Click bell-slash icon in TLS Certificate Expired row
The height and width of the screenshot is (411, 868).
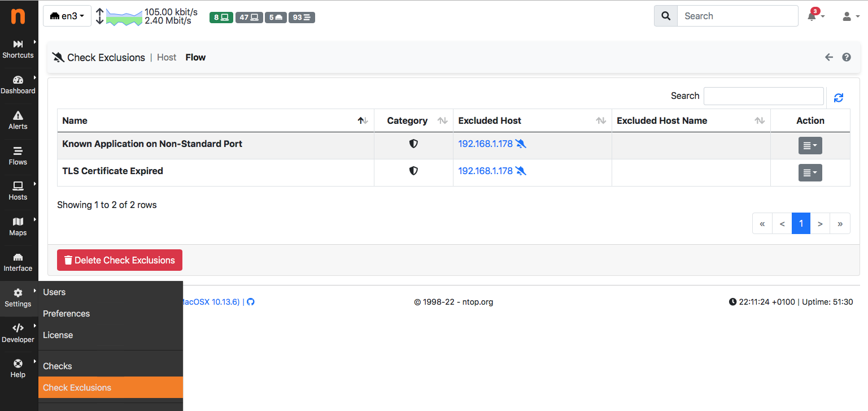(521, 171)
